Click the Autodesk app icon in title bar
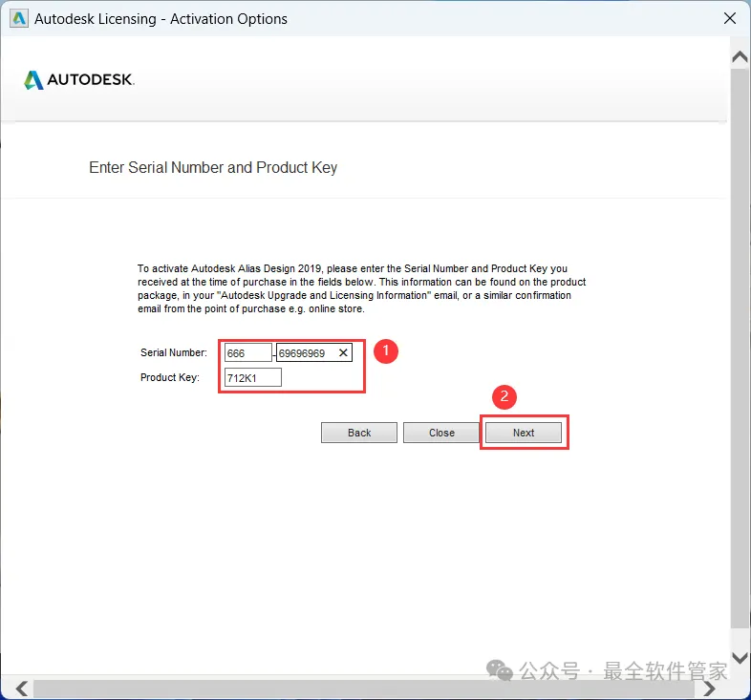The height and width of the screenshot is (700, 751). (19, 19)
